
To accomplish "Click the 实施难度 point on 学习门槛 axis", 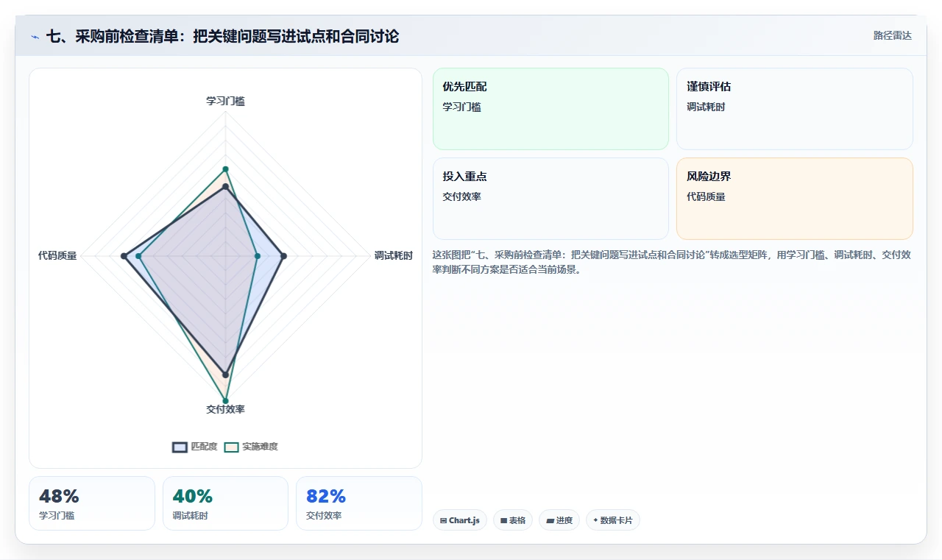I will tap(226, 169).
